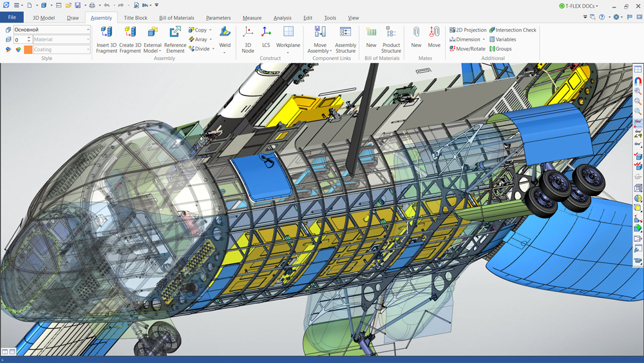Open the Measure tab

(252, 17)
